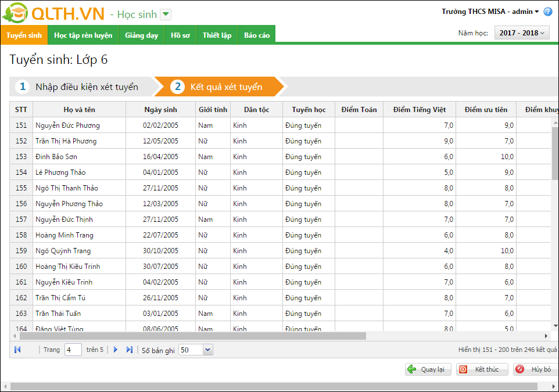This screenshot has height=392, width=559.
Task: Go to first page of results
Action: 17,350
